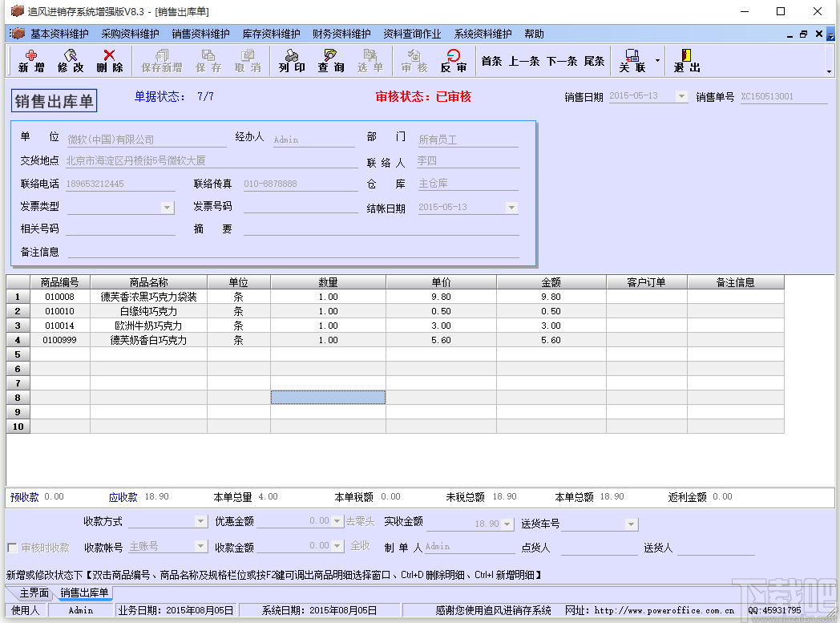Click the 商品名称 column header
The image size is (840, 623).
(x=148, y=282)
